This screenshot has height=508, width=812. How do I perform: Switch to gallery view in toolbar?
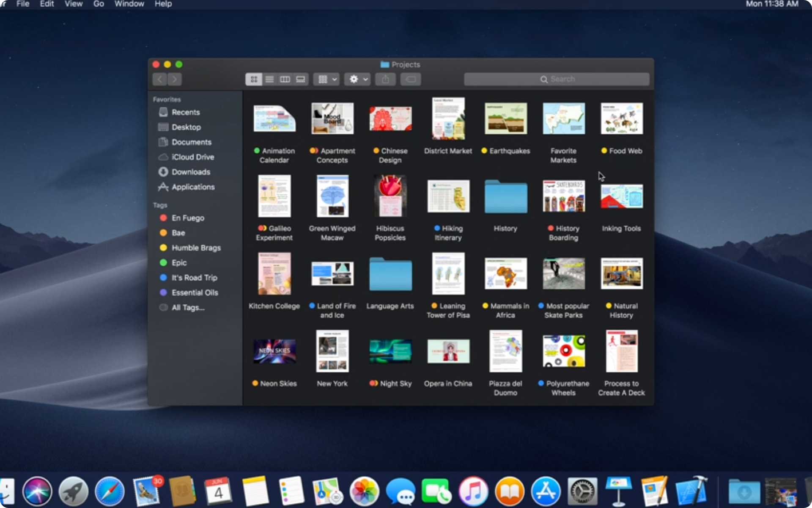(301, 79)
